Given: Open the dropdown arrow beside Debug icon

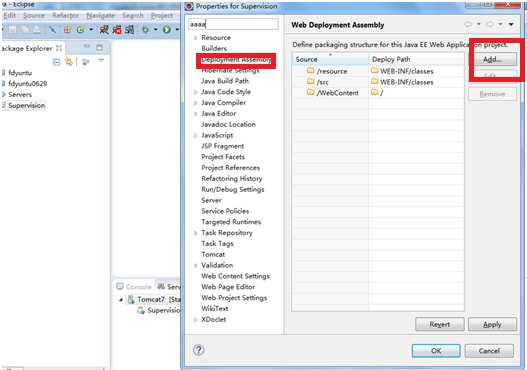Looking at the screenshot, I should point(156,30).
